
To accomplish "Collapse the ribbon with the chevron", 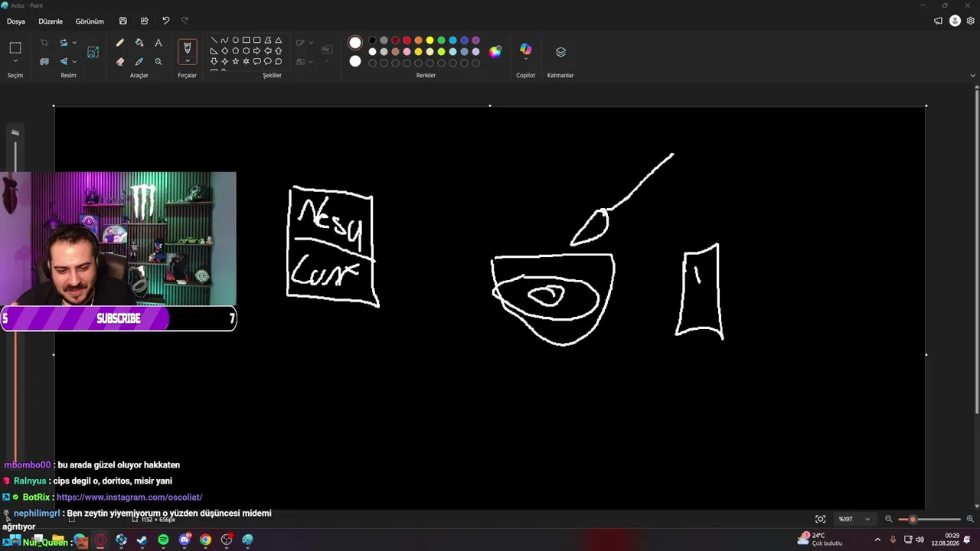I will 973,75.
